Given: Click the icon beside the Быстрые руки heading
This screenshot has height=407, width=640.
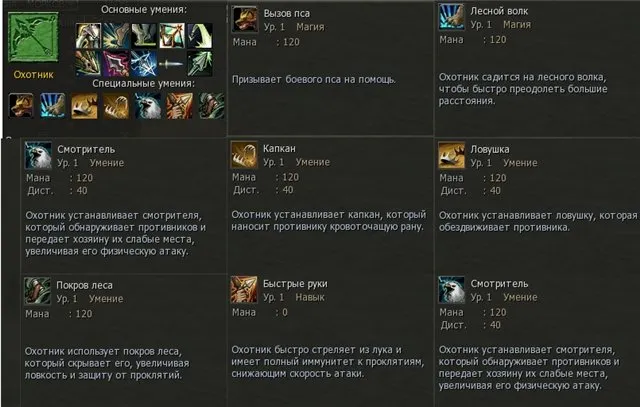Looking at the screenshot, I should pyautogui.click(x=244, y=290).
